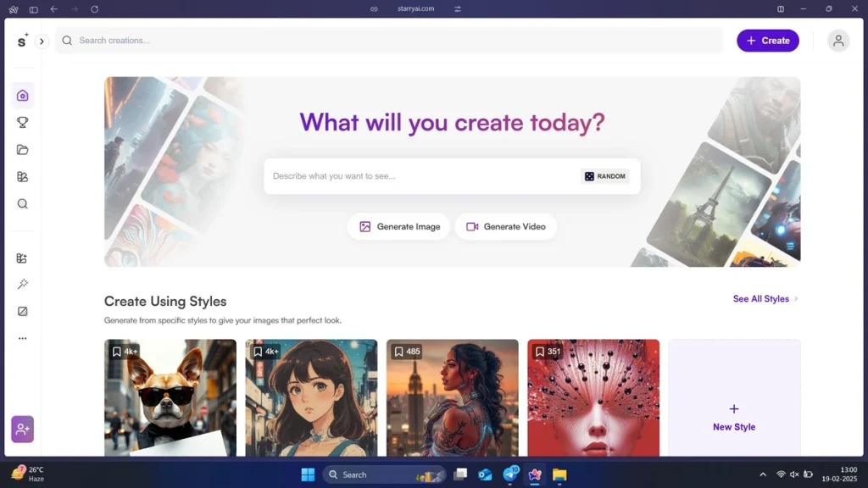
Task: Open the weather widget showing Haze
Action: [x=28, y=474]
